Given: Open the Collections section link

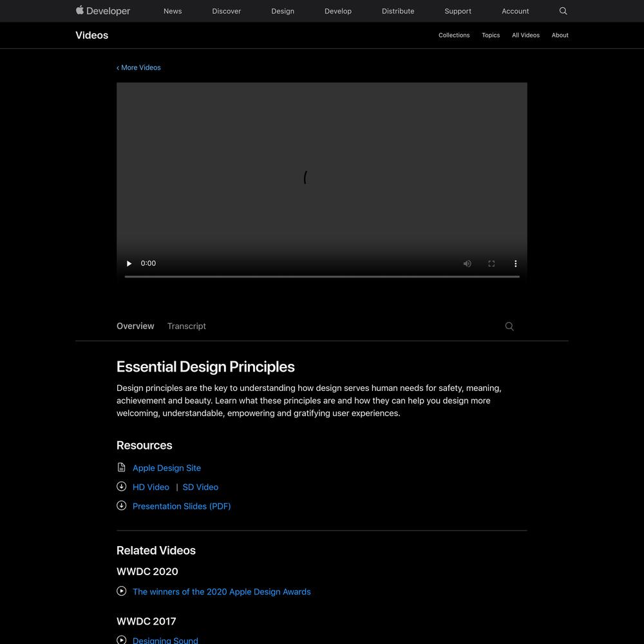Looking at the screenshot, I should 454,35.
